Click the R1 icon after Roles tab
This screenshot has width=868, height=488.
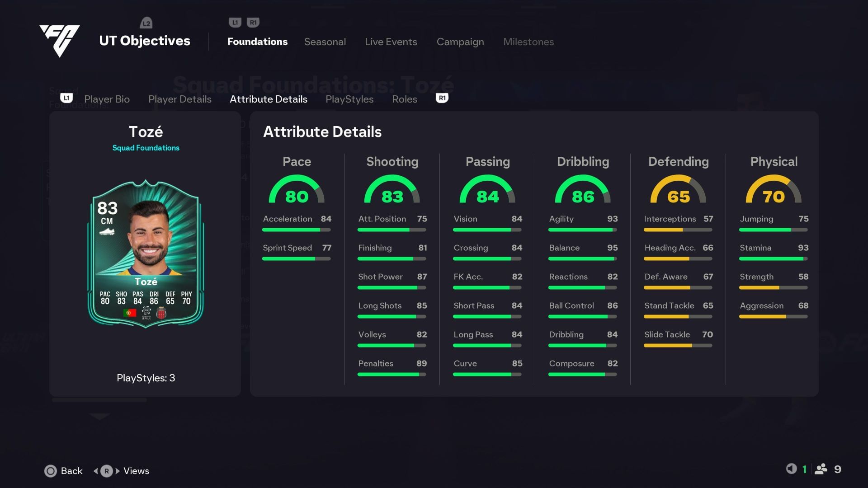442,98
